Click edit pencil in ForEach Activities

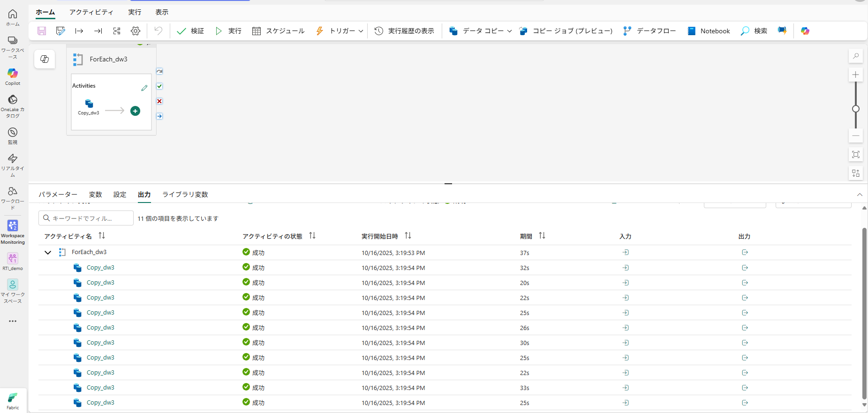click(x=144, y=88)
